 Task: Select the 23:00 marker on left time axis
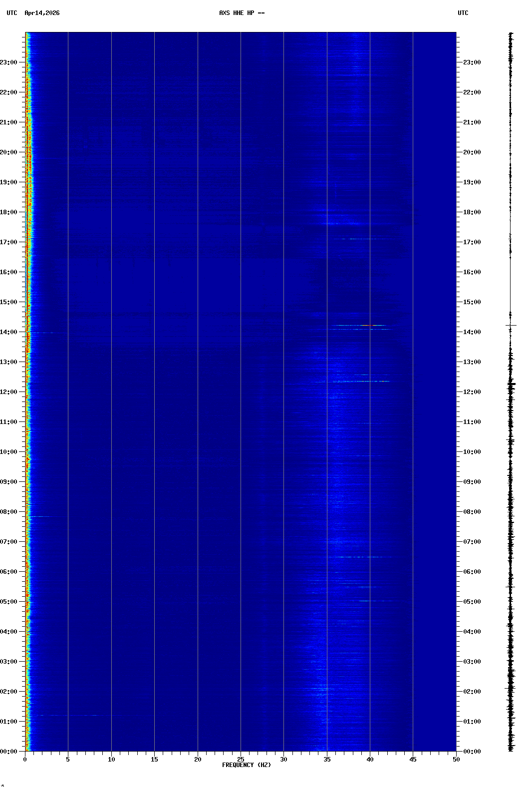(9, 62)
